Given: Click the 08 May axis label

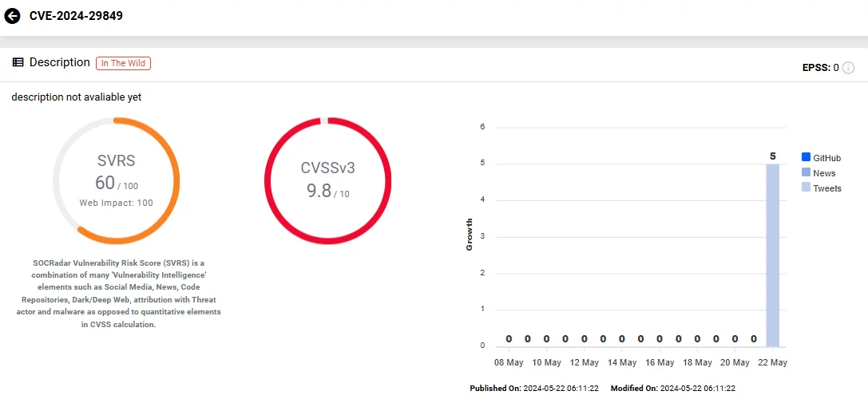Looking at the screenshot, I should coord(509,363).
